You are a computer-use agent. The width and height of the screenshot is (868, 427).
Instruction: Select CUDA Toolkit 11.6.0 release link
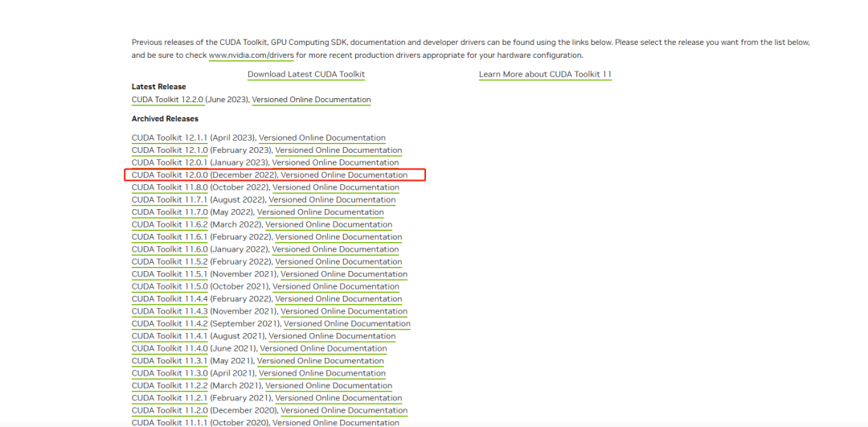(170, 249)
